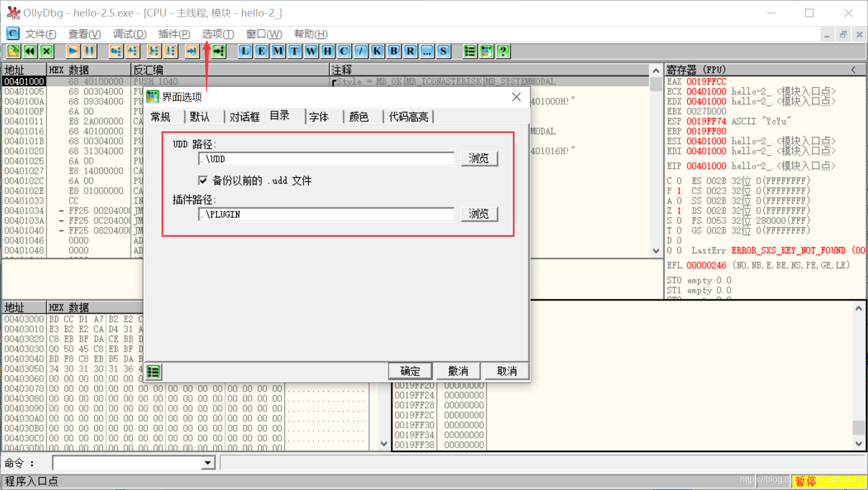Open the 选项(T) menu

pos(218,34)
